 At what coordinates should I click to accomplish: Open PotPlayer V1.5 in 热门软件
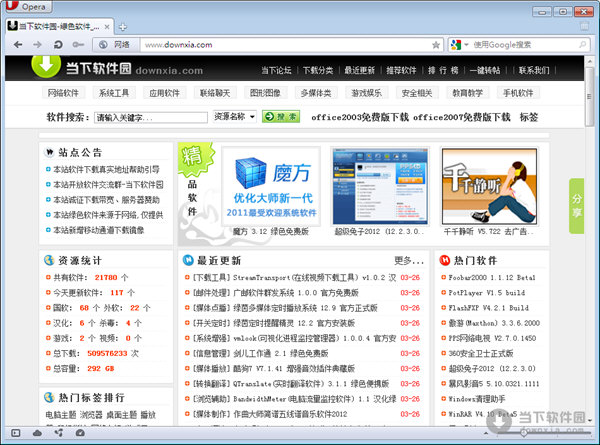[x=487, y=293]
